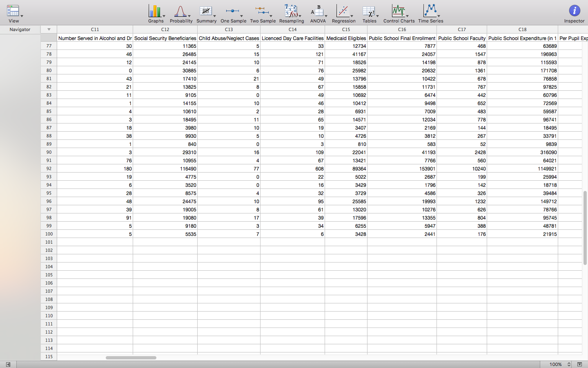Expand the Summary dropdown arrow
Viewport: 588px width, 368px height.
[x=215, y=16]
